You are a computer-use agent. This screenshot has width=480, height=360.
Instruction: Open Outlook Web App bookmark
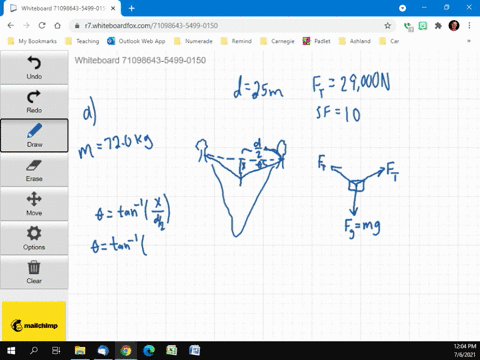(x=136, y=41)
